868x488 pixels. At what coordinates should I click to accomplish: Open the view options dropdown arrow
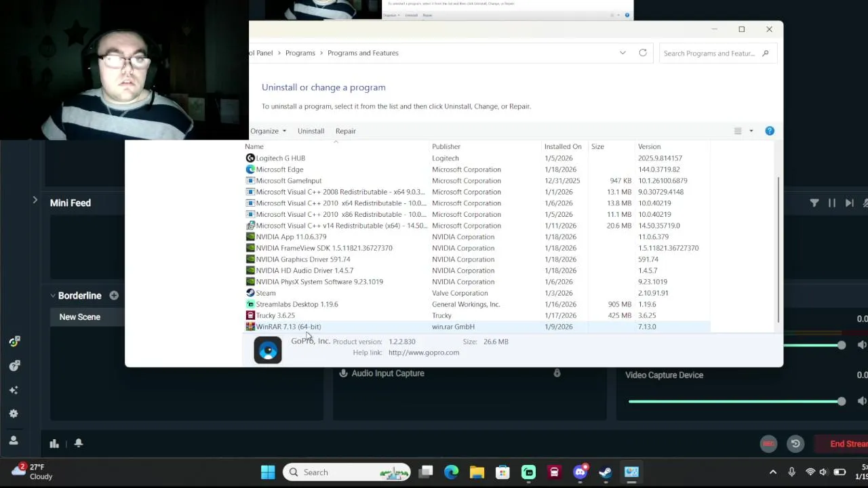point(751,131)
